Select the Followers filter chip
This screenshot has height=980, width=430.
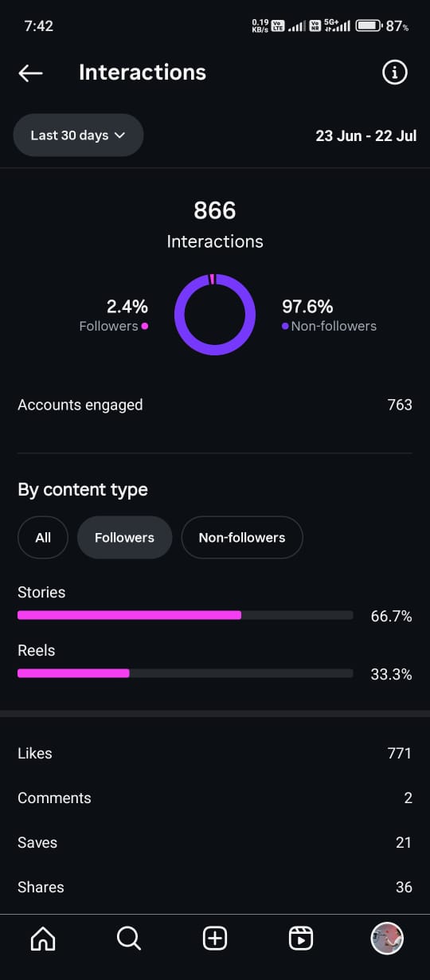(x=124, y=538)
